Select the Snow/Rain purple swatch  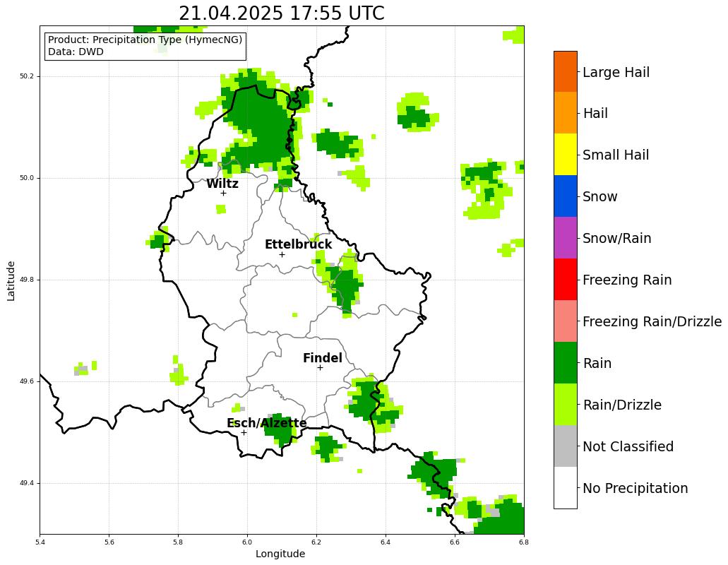pos(565,238)
